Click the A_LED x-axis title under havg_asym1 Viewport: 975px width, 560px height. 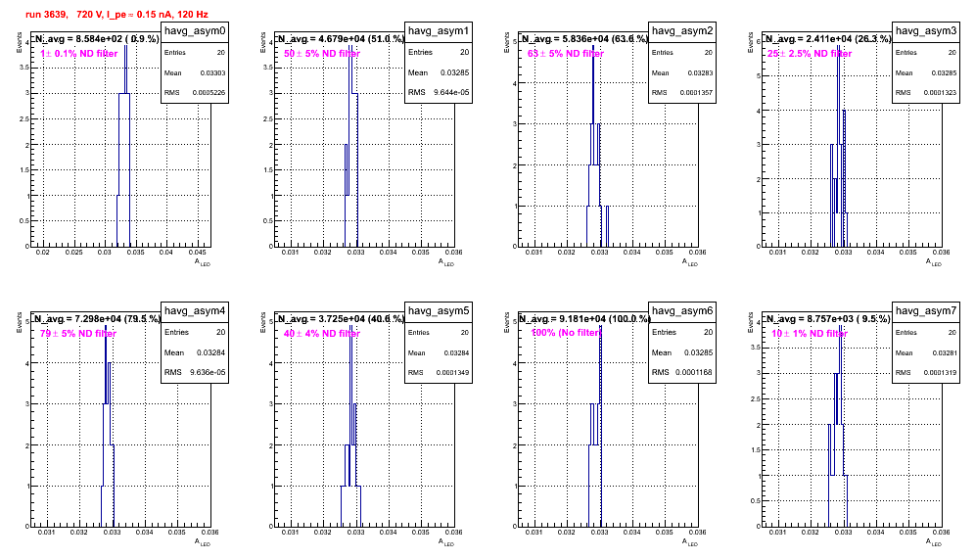tap(446, 262)
